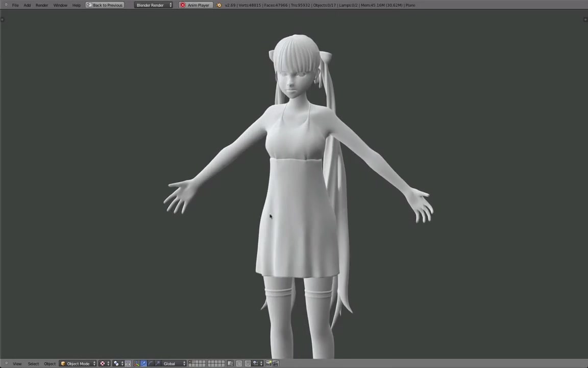Select the translate manipulator arrow icon
Viewport: 588px width, 368px height.
pos(143,363)
